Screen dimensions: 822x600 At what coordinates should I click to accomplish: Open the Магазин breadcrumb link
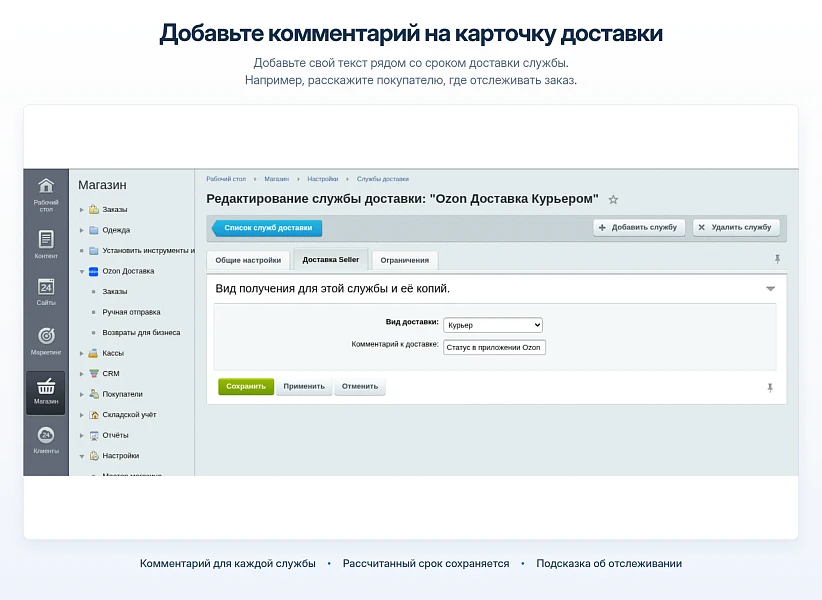(x=277, y=179)
